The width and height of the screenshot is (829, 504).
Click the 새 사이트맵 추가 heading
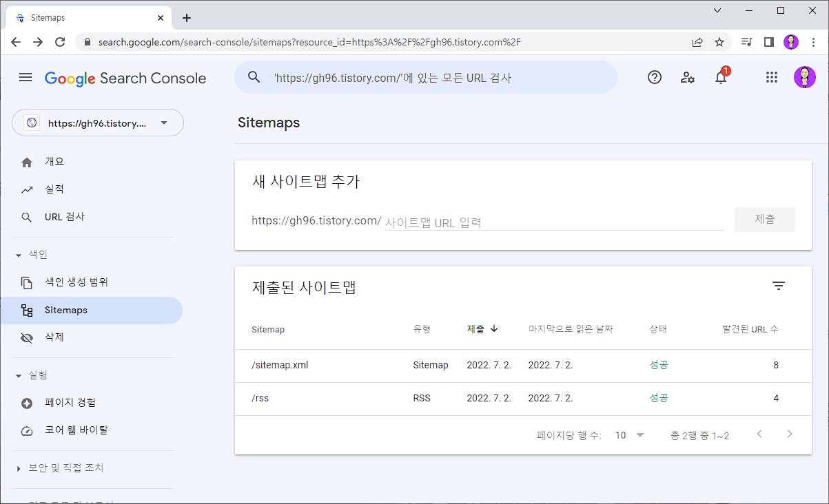(x=306, y=182)
